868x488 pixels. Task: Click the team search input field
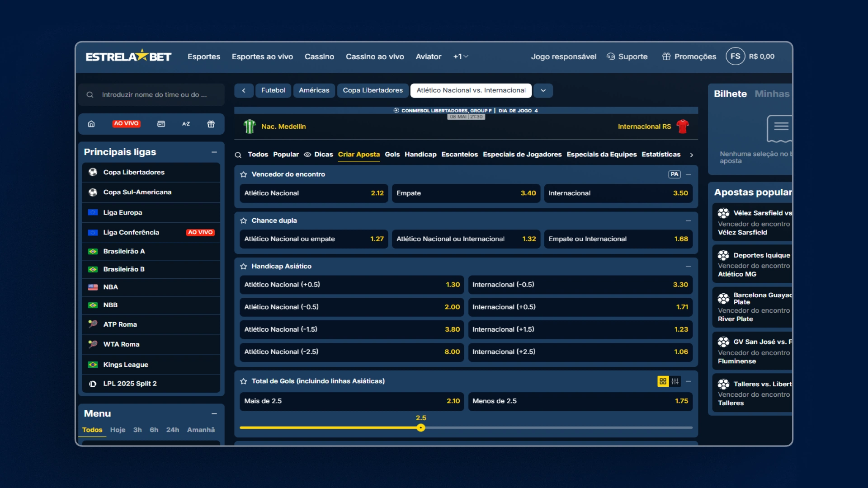(x=151, y=94)
